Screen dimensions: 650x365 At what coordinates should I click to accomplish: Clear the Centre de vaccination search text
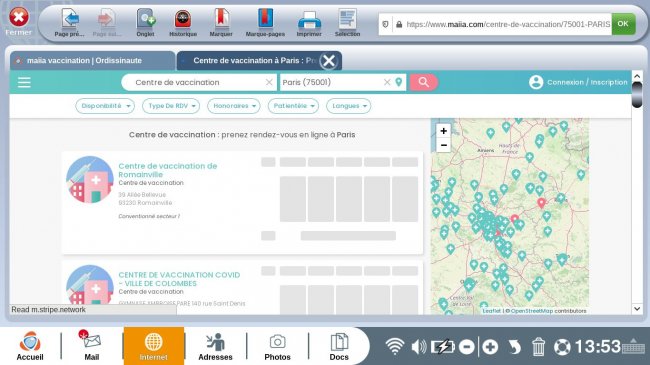click(x=269, y=82)
